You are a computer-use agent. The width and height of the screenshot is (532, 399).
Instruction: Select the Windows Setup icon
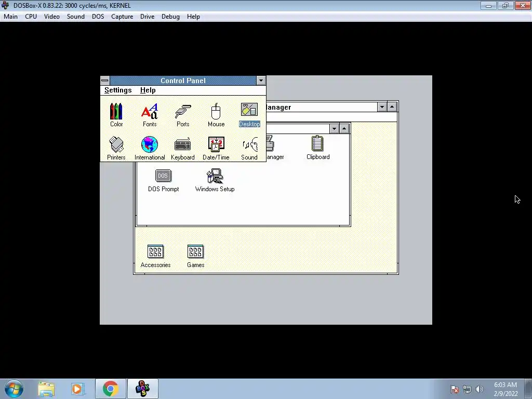click(215, 180)
